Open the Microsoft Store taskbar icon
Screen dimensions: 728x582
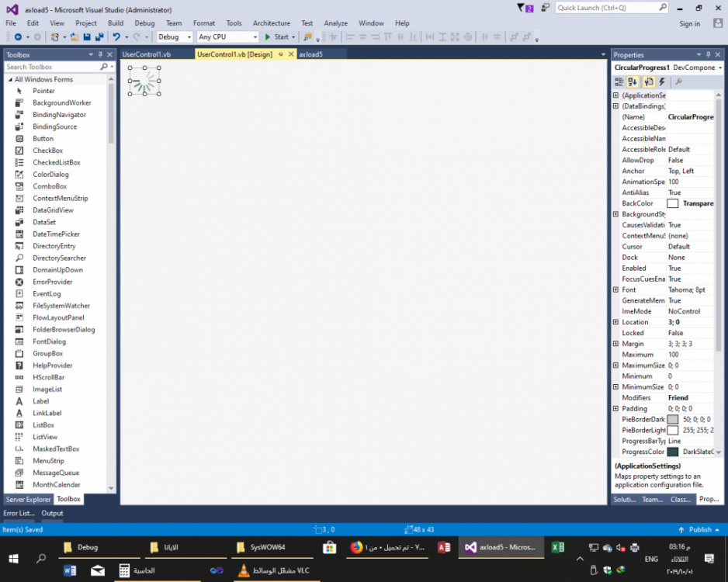(x=330, y=548)
